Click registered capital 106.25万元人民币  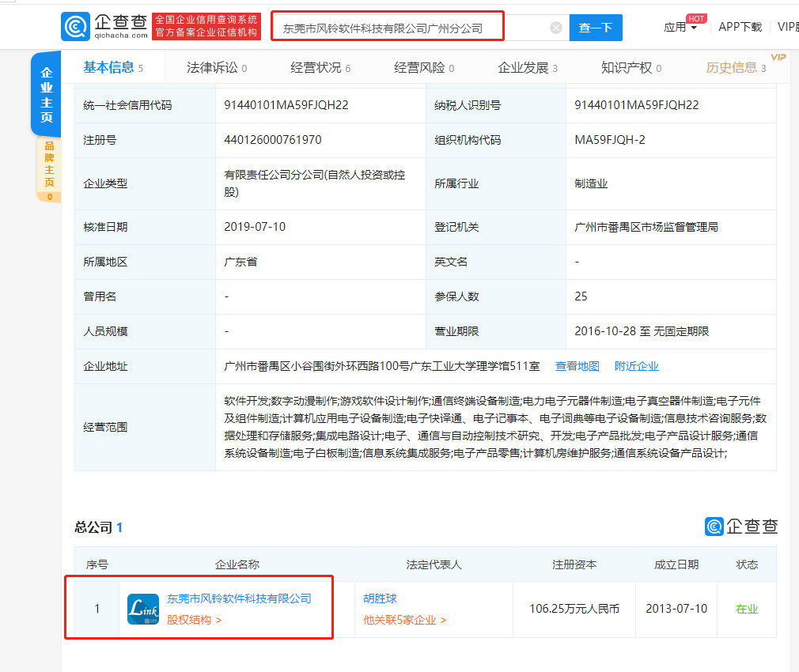click(x=574, y=609)
